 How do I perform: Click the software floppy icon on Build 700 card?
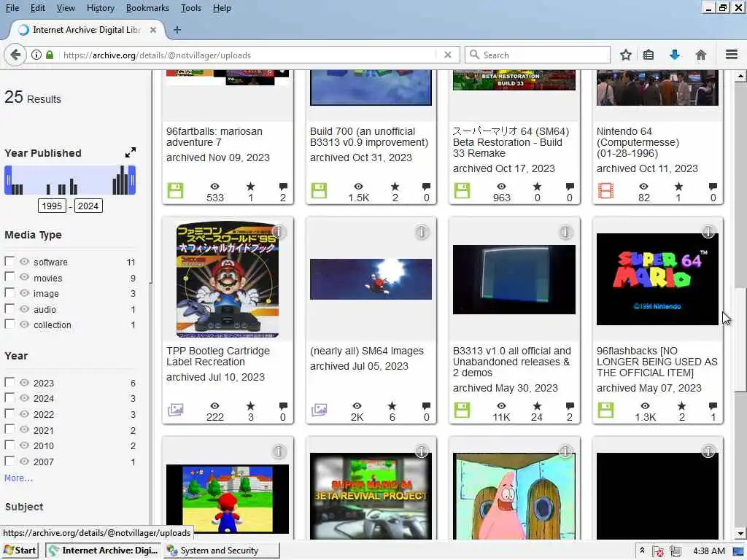click(319, 190)
